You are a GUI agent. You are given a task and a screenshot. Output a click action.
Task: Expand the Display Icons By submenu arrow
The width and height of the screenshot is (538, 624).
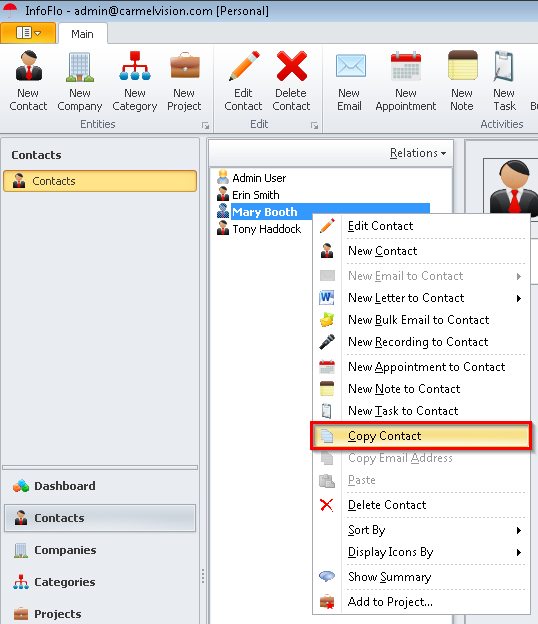519,552
